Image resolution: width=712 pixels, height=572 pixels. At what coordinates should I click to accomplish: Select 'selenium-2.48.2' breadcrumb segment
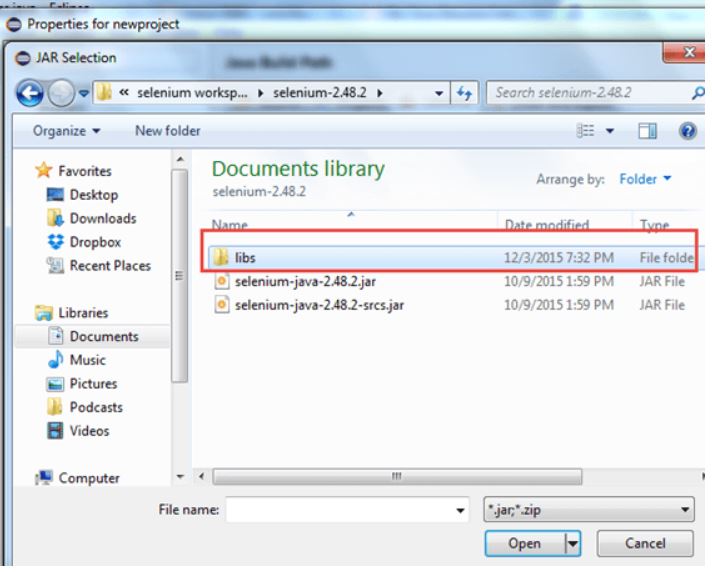click(319, 93)
